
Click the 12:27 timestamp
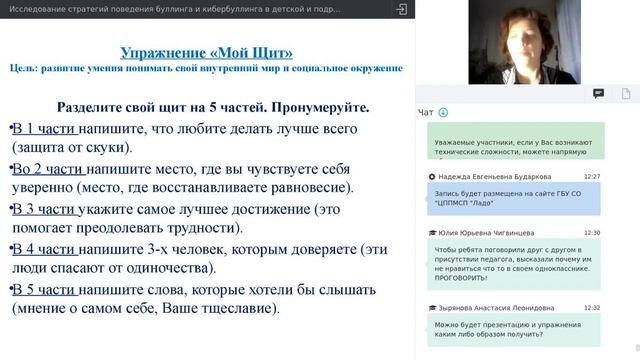592,177
